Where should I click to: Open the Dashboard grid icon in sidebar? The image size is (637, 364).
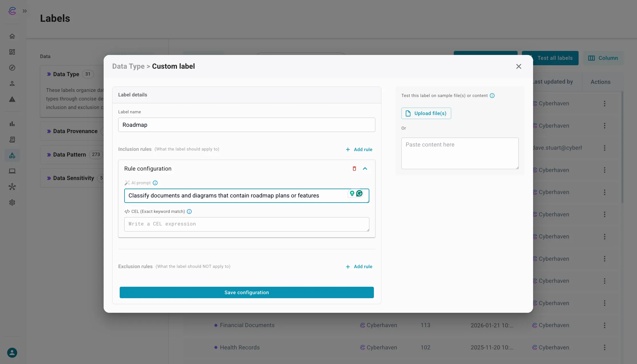pos(12,52)
